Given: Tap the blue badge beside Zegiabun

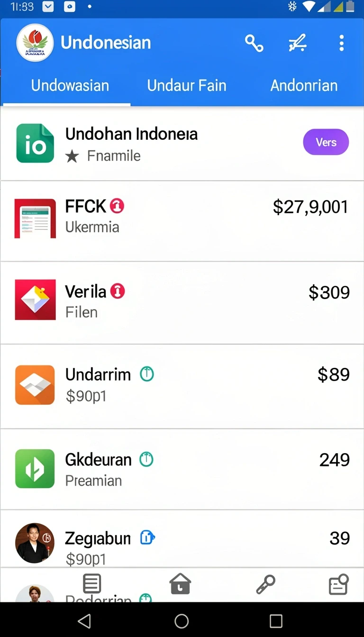Looking at the screenshot, I should [147, 537].
